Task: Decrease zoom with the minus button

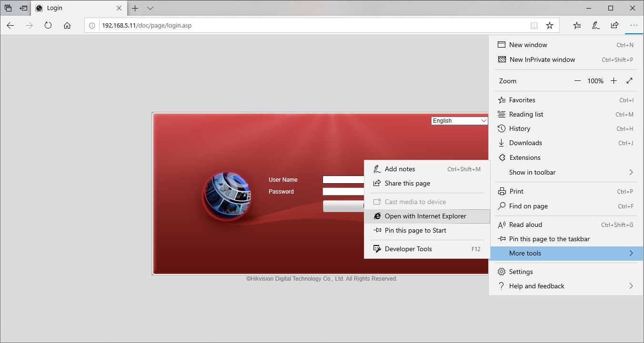Action: coord(577,81)
